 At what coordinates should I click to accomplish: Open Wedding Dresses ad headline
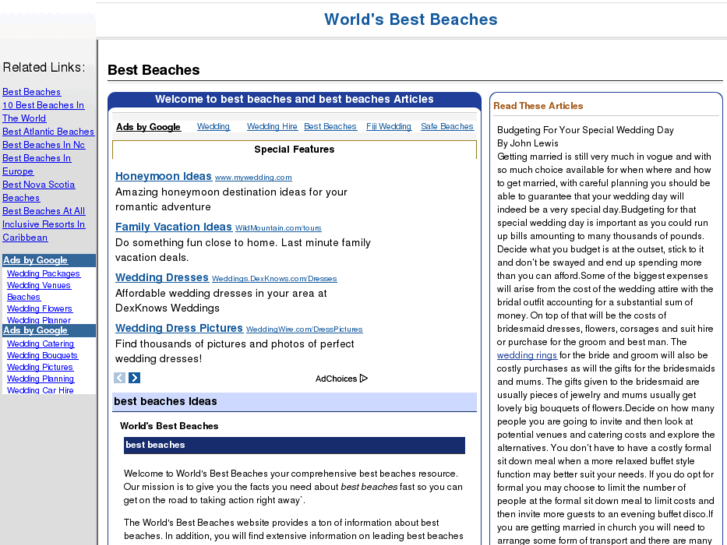pyautogui.click(x=162, y=277)
